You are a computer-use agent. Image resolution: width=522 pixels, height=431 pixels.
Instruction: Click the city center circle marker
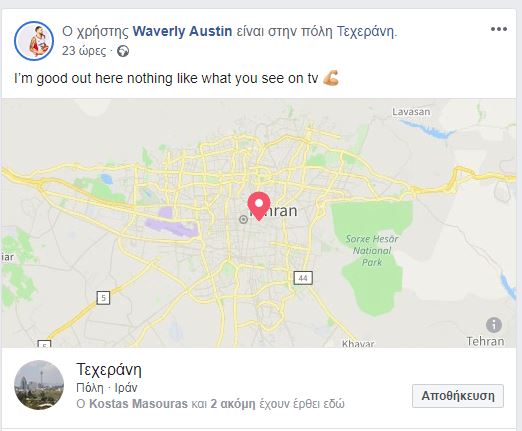click(243, 219)
